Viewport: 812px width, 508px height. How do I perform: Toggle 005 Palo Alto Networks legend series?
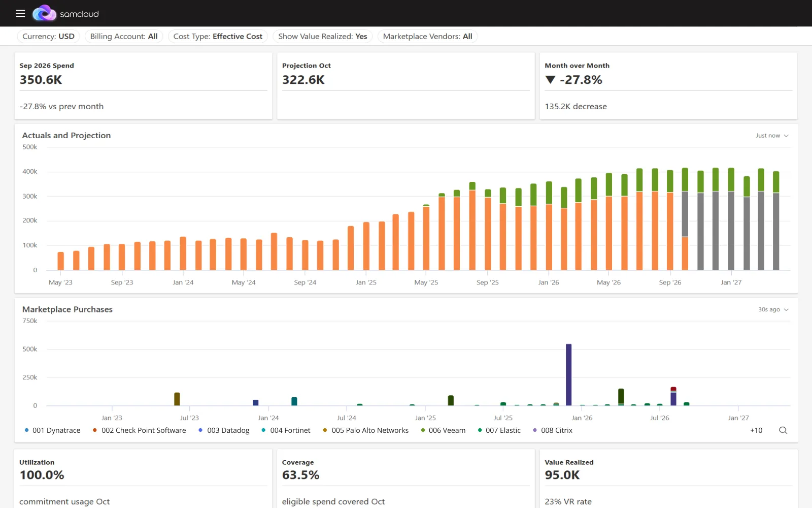tap(365, 430)
